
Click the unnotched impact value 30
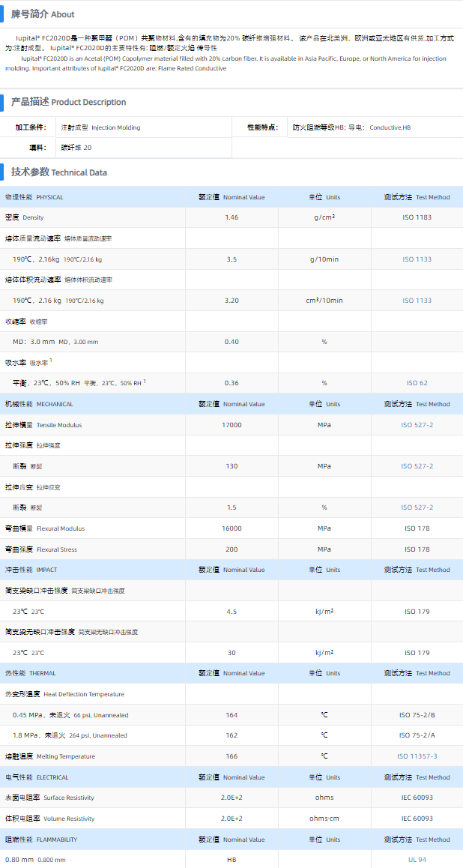coord(231,653)
